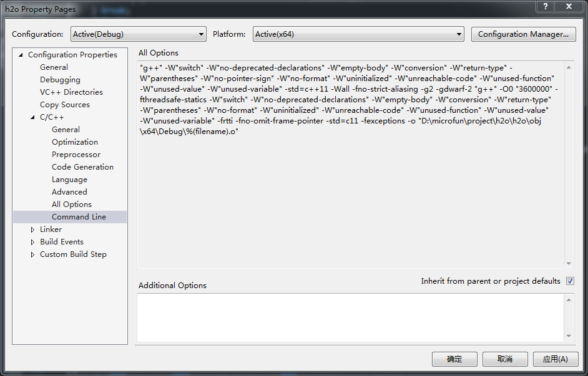
Task: Select the Command Line tree item
Action: point(79,217)
